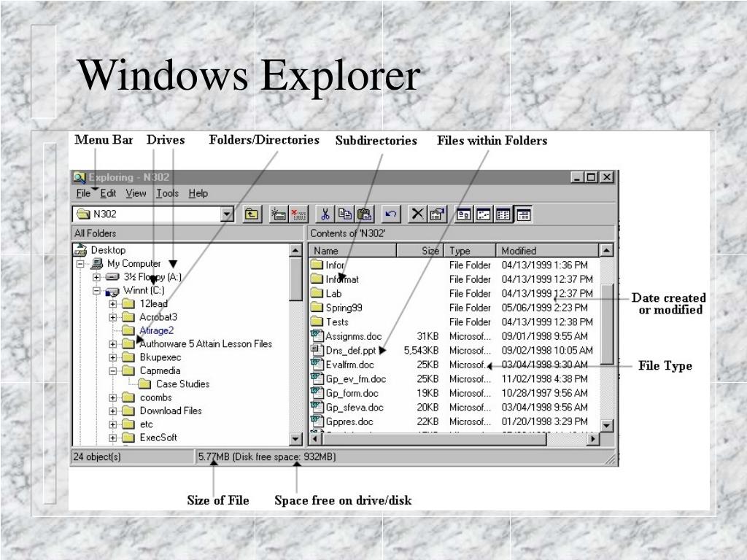The height and width of the screenshot is (560, 747).
Task: Click the folder tree scroll-down arrow
Action: (x=295, y=438)
